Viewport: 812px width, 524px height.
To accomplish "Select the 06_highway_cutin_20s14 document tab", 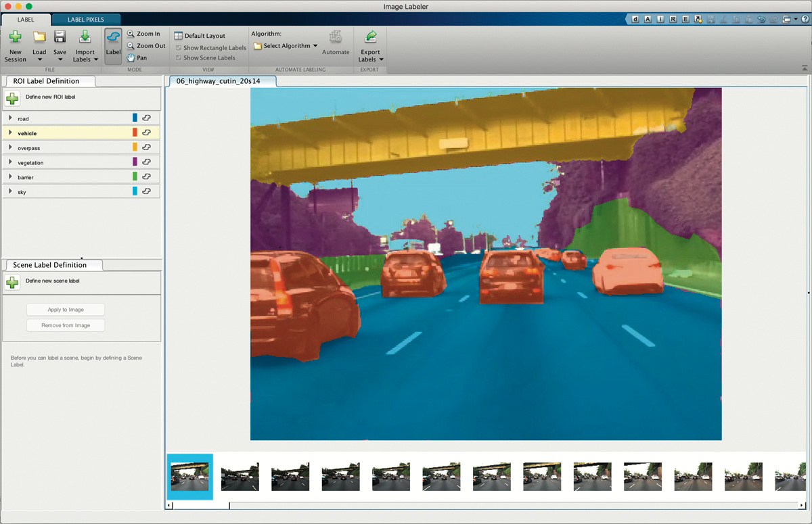I will (x=218, y=81).
